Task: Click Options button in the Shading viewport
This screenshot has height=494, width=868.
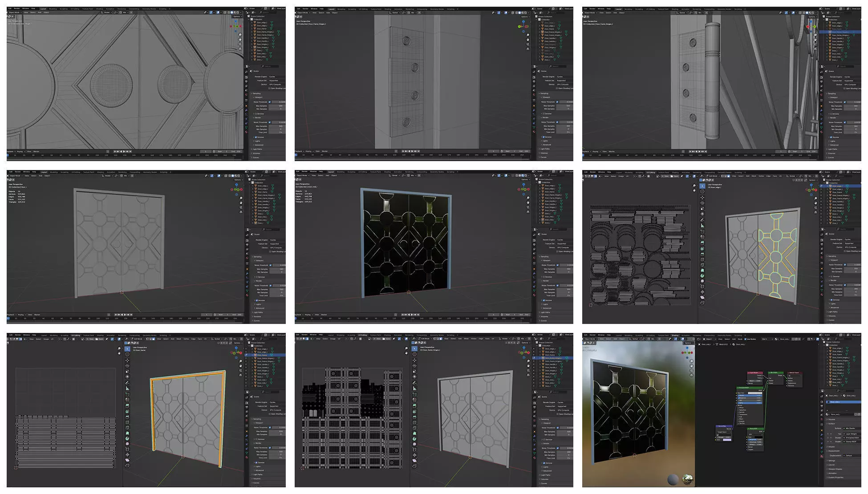Action: click(688, 343)
